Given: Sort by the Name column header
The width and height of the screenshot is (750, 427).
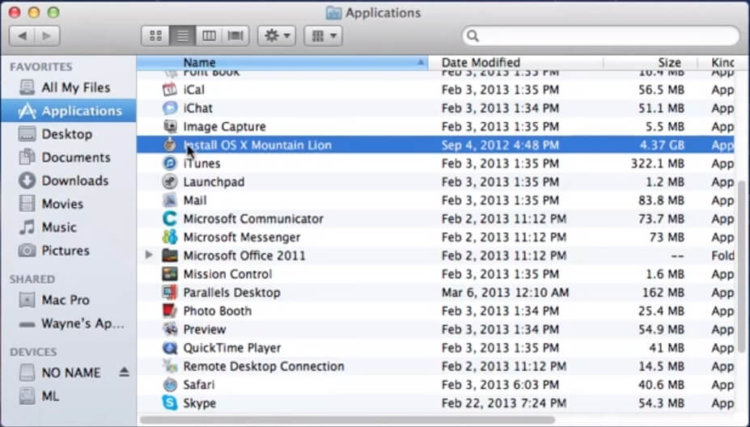Looking at the screenshot, I should [282, 63].
